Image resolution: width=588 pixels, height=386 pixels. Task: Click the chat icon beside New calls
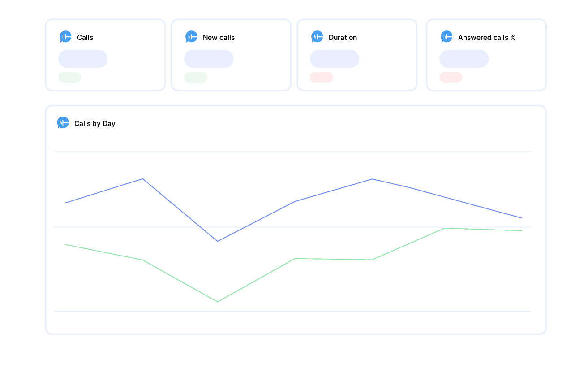pyautogui.click(x=191, y=37)
